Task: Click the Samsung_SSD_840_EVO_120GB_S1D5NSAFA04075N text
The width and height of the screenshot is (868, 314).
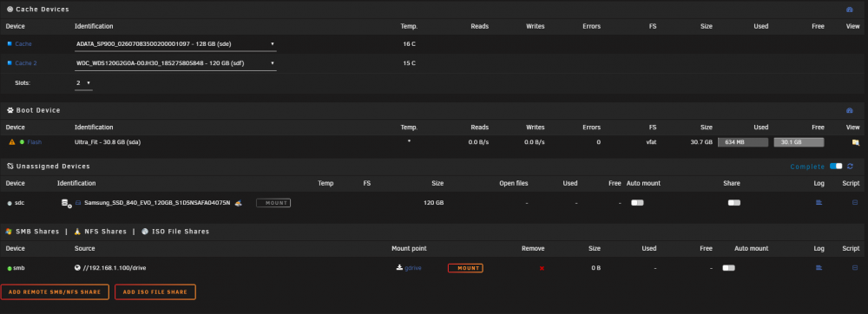Action: coord(157,203)
